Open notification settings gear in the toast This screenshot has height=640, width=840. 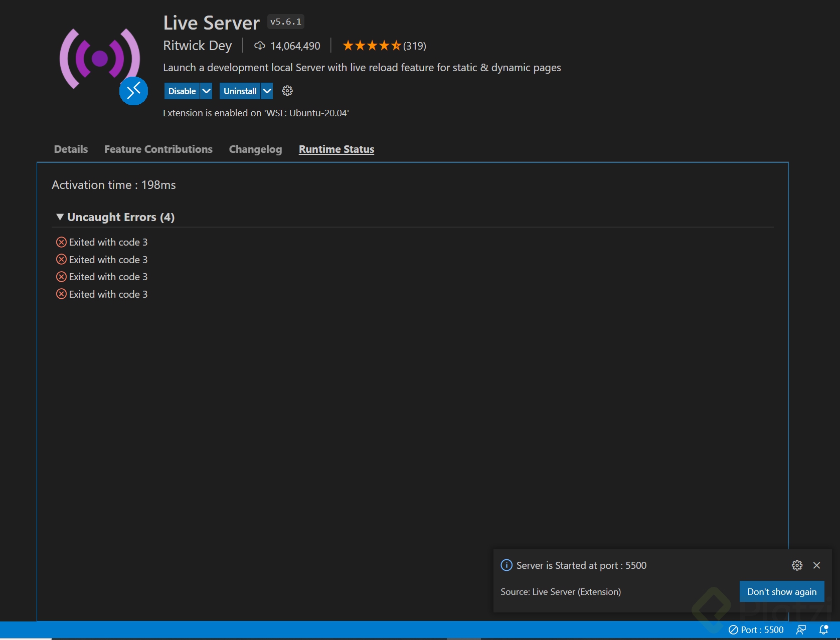pos(797,565)
